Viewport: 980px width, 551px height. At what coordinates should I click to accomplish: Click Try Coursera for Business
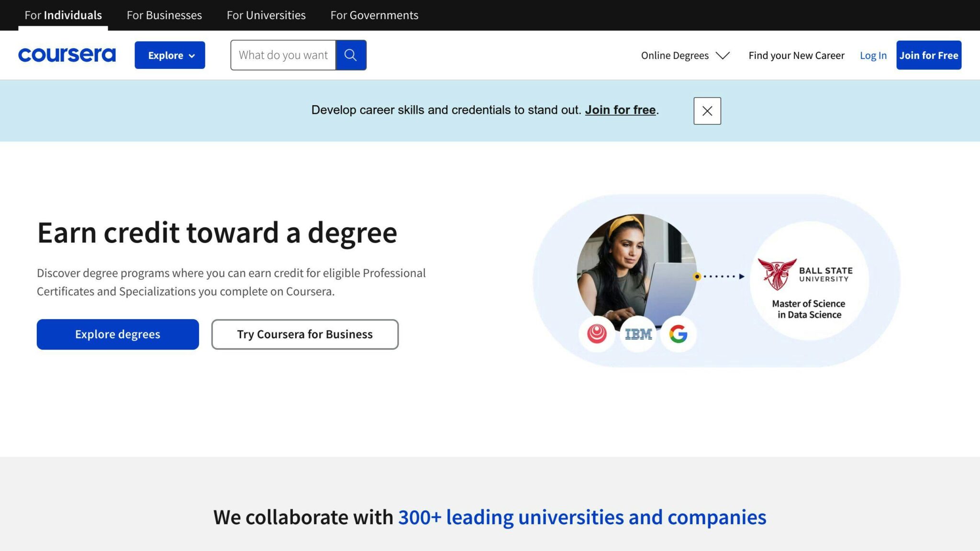[305, 334]
